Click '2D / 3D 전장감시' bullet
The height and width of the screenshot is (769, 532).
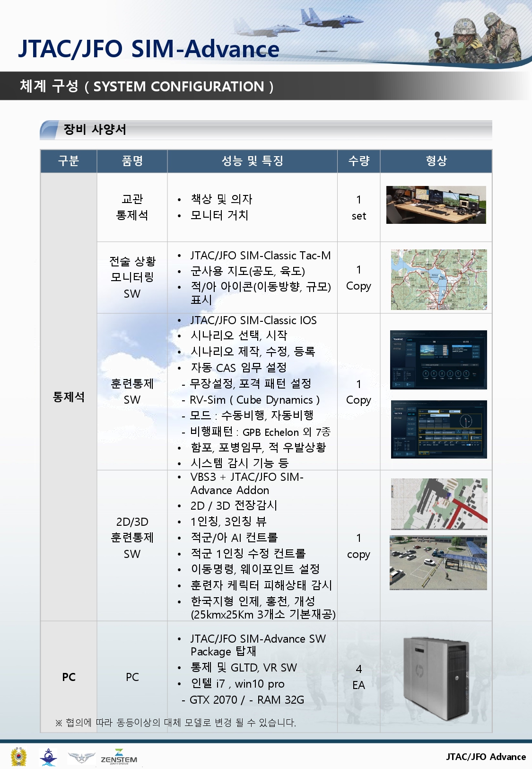(x=234, y=505)
